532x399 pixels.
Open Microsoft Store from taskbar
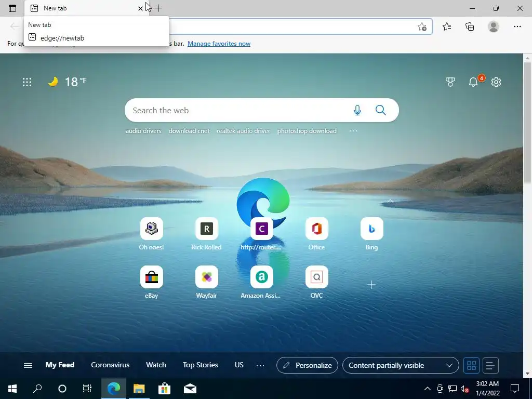164,389
